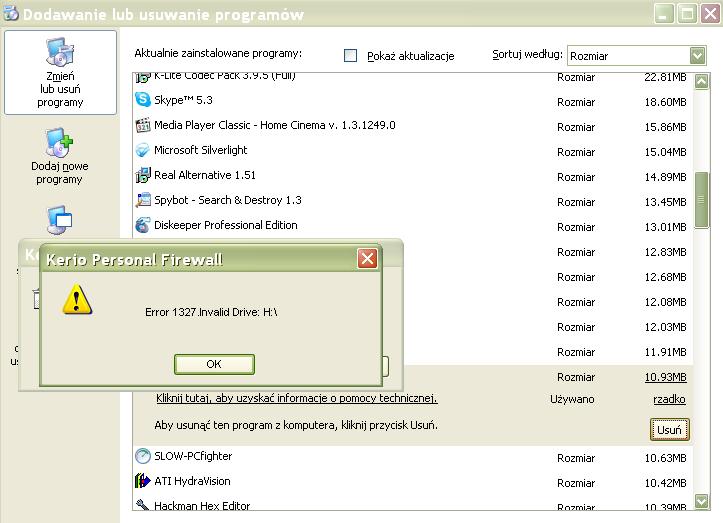
Task: Click OK in the Kerio error dialog
Action: 214,364
